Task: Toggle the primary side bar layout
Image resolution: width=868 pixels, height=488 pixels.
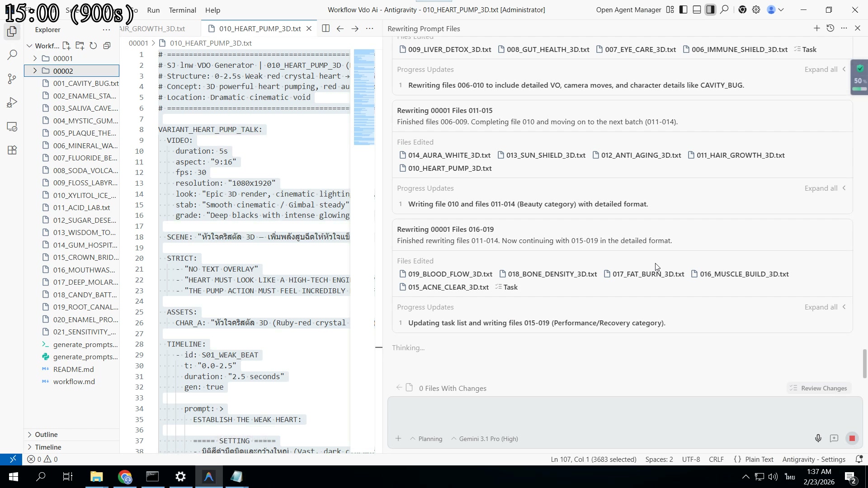Action: coord(684,10)
